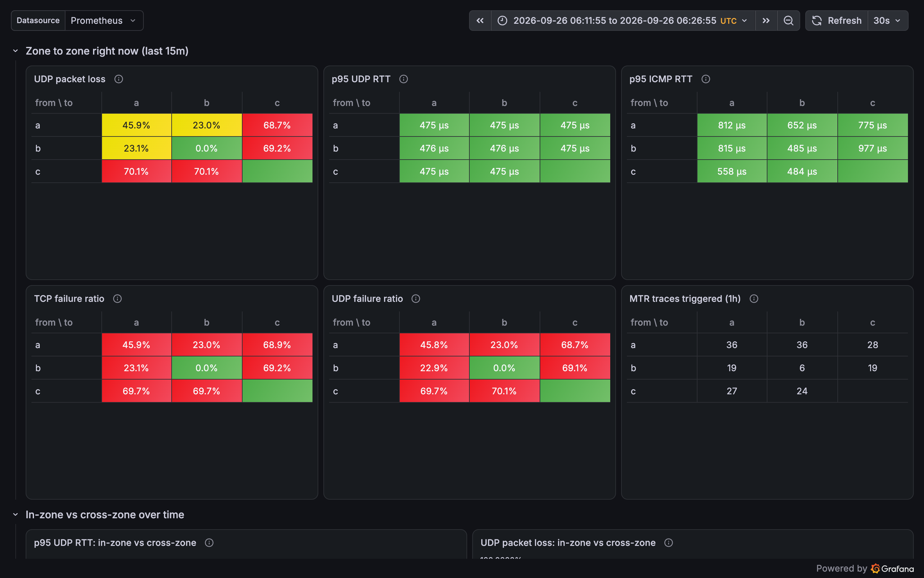
Task: Show info for p95 UDP RTT panel
Action: pos(404,79)
